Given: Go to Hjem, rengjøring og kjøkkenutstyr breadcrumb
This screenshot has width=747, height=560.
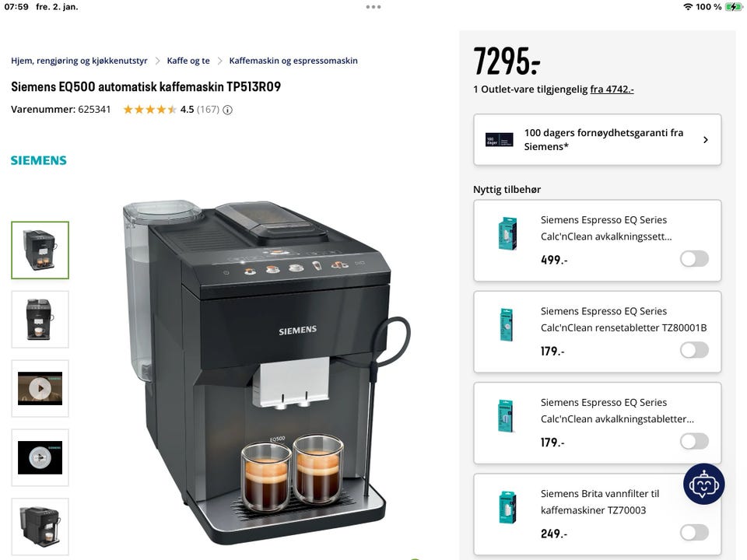Looking at the screenshot, I should pyautogui.click(x=79, y=61).
